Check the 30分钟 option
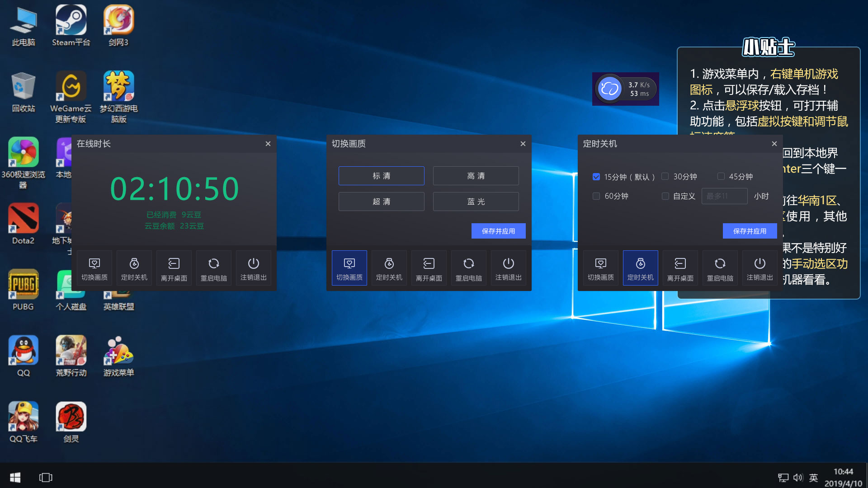The height and width of the screenshot is (488, 868). click(x=665, y=177)
